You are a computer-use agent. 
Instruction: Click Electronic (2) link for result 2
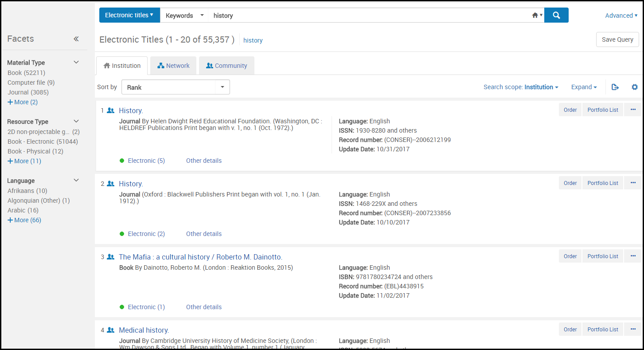click(146, 234)
